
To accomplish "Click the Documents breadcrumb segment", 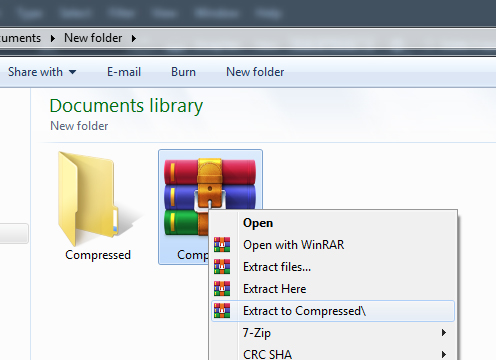I will tap(20, 38).
